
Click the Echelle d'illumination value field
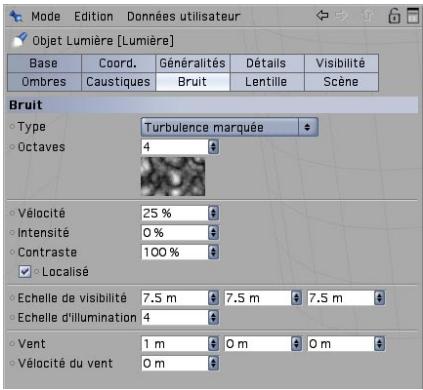(175, 317)
